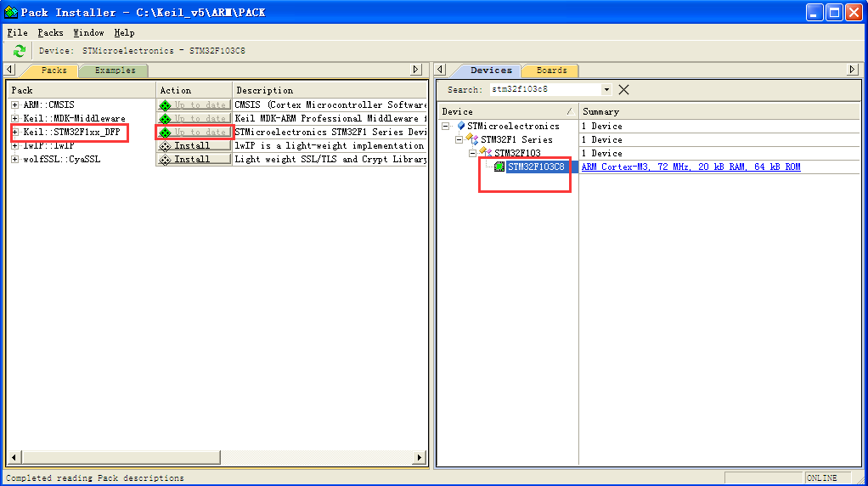Click the packs scrollbar left arrow
Screen dimensions: 868x486
tap(14, 456)
